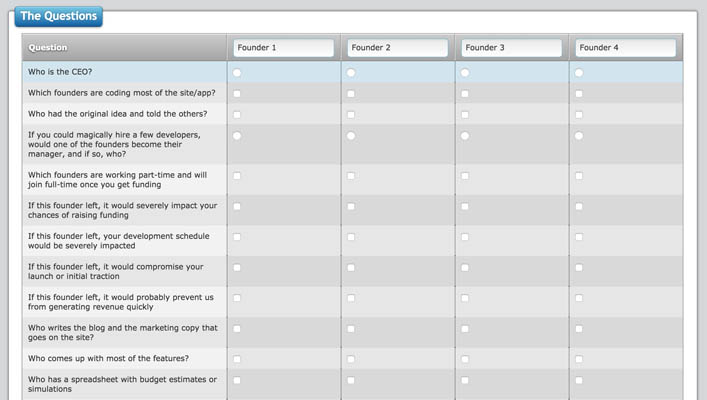Check Founder 2 for compromising launch traction

351,268
